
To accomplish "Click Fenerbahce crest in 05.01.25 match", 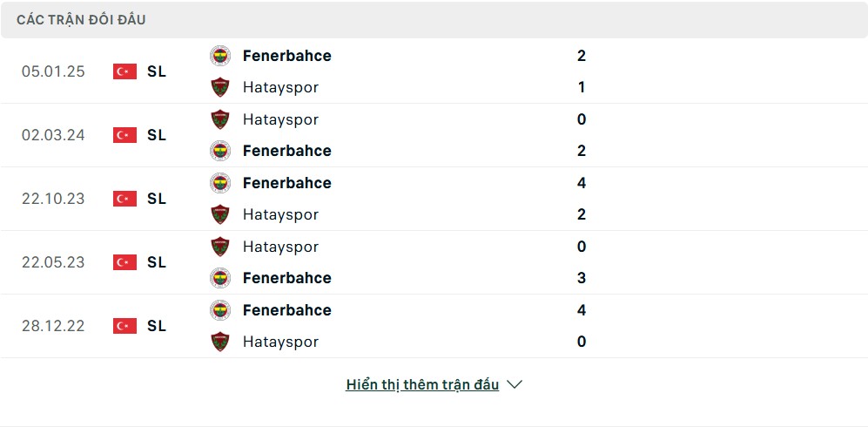I will [x=219, y=56].
